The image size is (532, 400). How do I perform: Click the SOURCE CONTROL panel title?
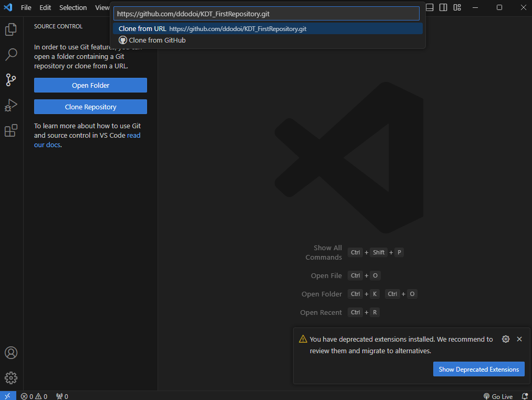click(x=58, y=26)
